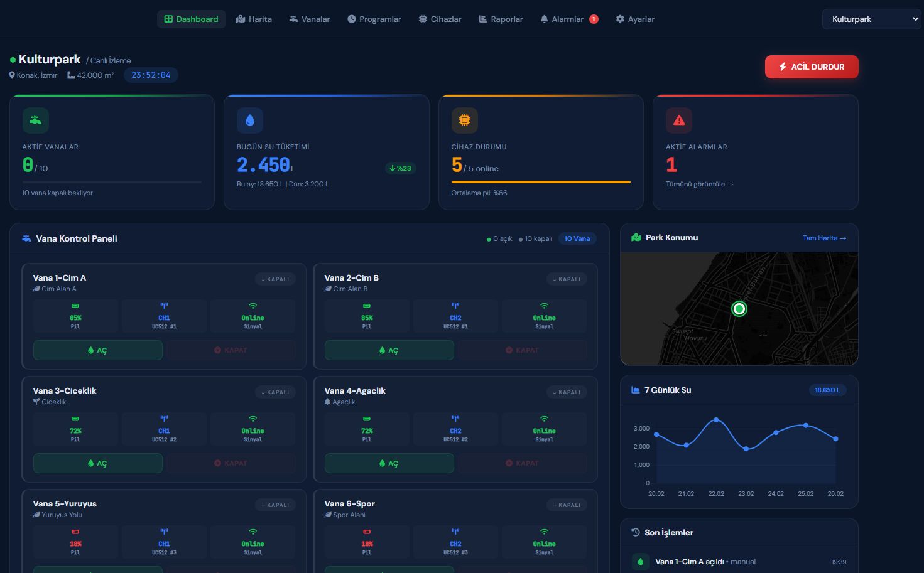
Task: Open Vana 1-Cim A with AÇ button
Action: pyautogui.click(x=98, y=350)
